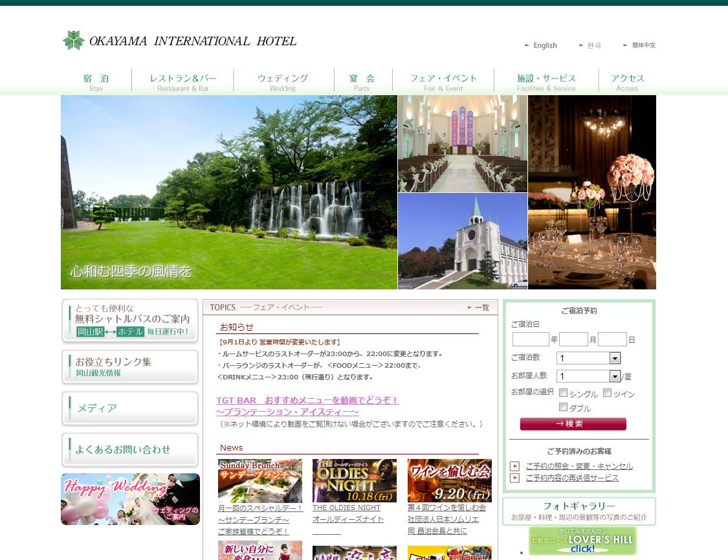Open the free shuttle bus info banner
This screenshot has height=560, width=728.
point(130,320)
